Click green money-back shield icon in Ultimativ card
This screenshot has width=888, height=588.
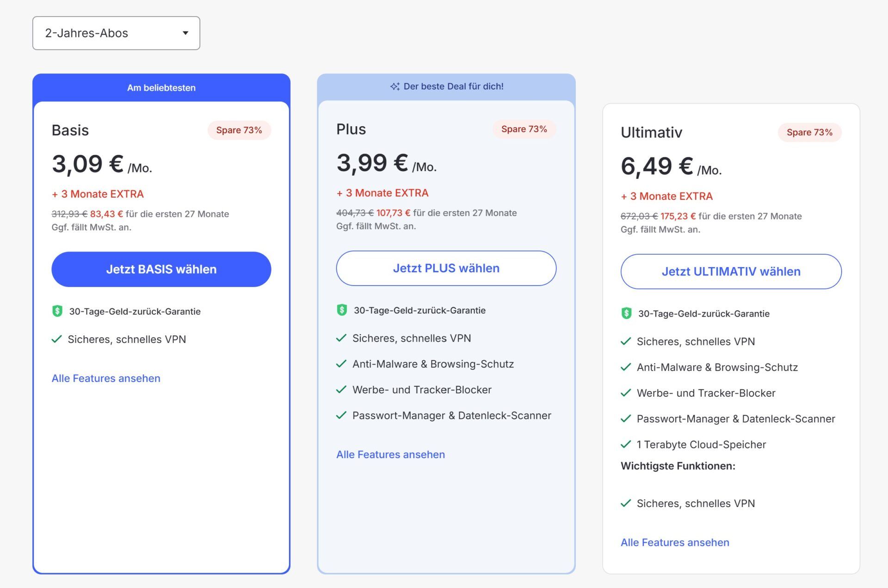[626, 313]
